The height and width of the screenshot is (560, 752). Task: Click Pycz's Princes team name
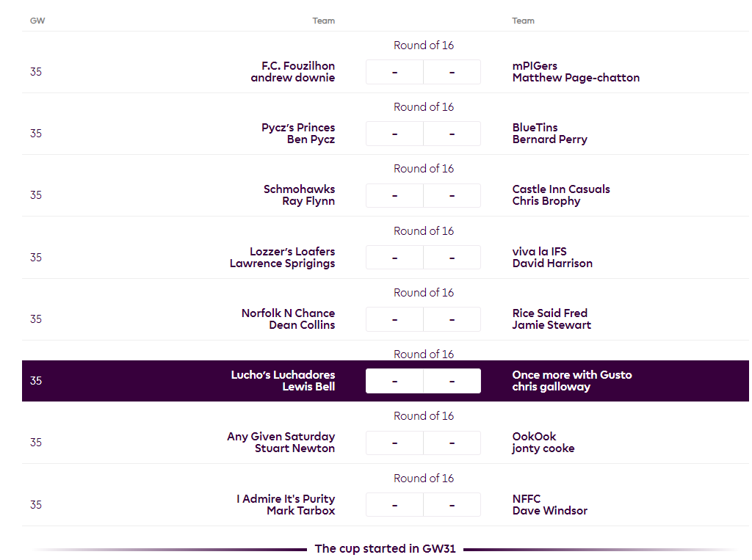pos(297,128)
